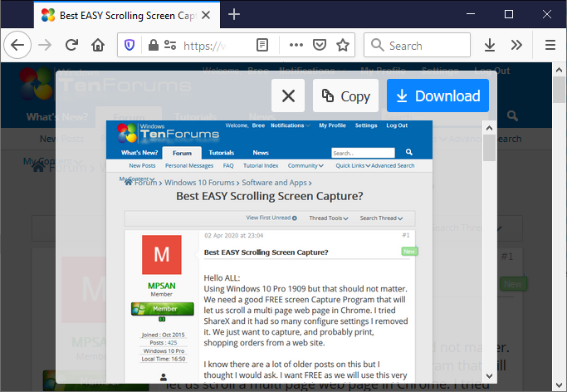Click the home icon in breadcrumb
The height and width of the screenshot is (392, 567).
[x=128, y=182]
